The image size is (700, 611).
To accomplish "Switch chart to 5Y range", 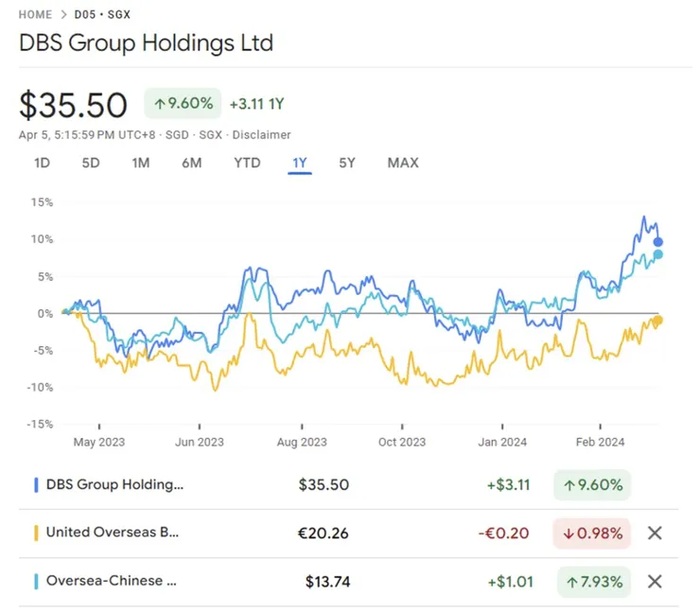I will [347, 163].
